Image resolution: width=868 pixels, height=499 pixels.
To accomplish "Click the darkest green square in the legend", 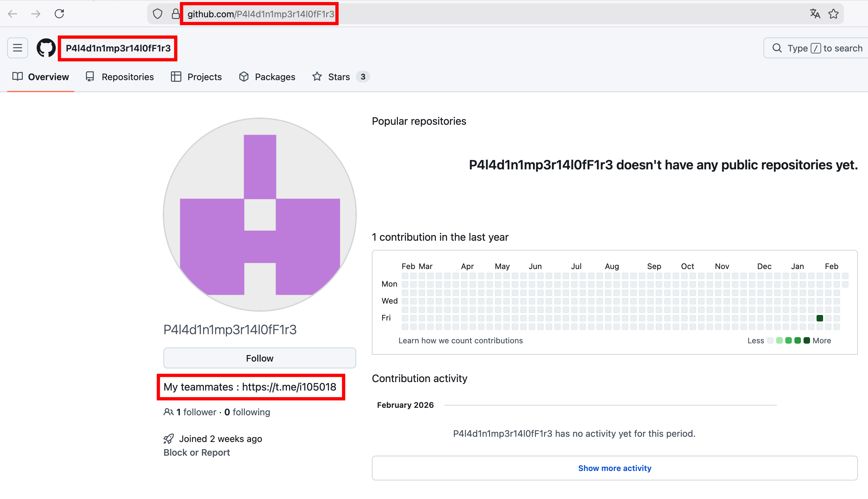I will tap(807, 340).
